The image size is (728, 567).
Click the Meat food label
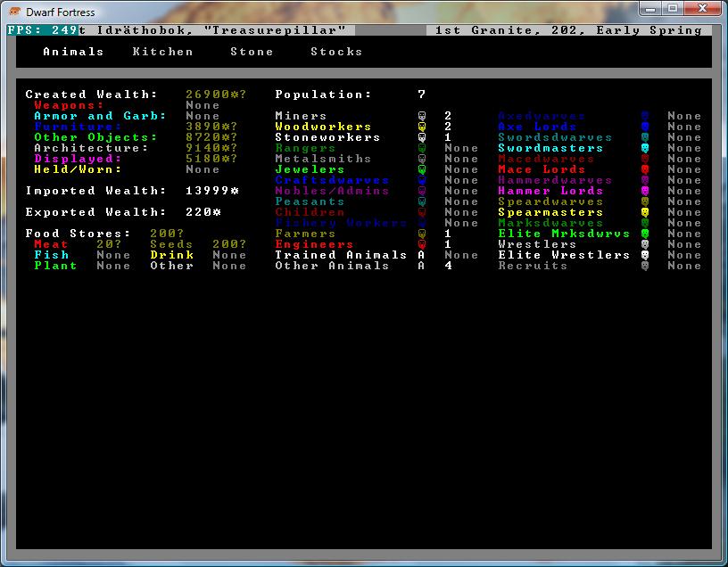point(51,244)
